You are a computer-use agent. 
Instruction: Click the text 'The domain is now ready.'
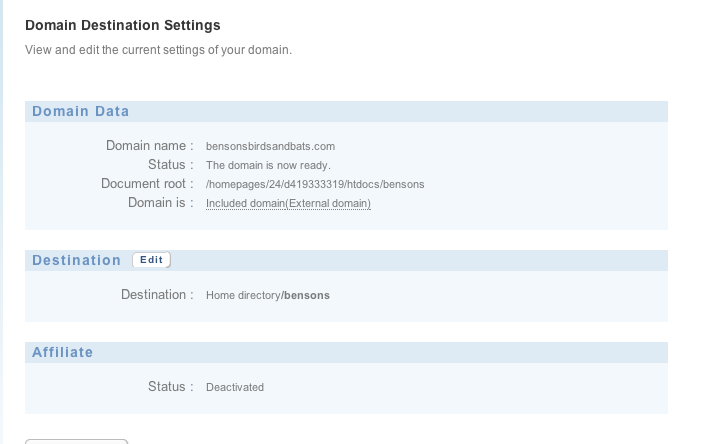tap(268, 165)
